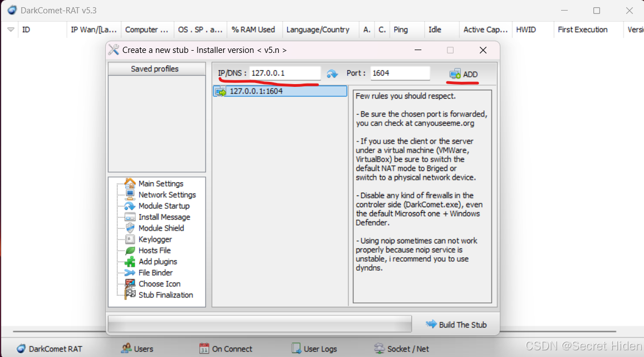This screenshot has width=644, height=357.
Task: Open the column dropdown triangle left of ID
Action: click(11, 30)
